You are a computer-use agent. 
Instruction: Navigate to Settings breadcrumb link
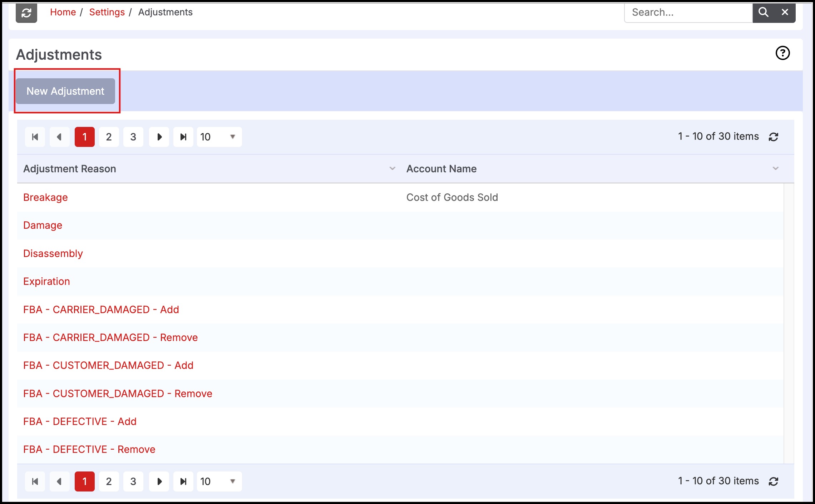point(107,12)
